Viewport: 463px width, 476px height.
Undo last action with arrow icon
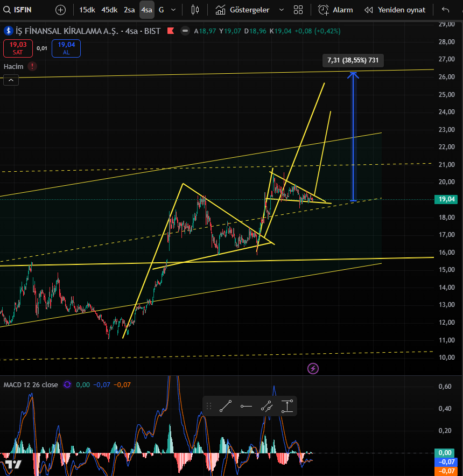[445, 10]
